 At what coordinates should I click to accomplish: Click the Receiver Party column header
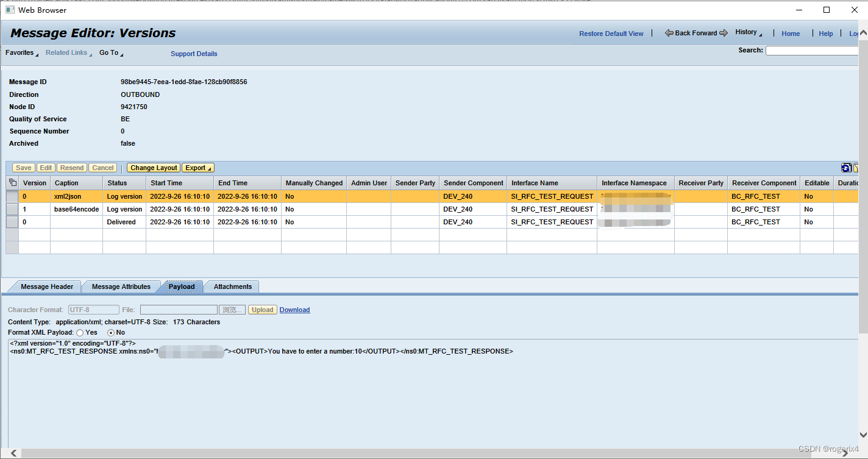(701, 183)
